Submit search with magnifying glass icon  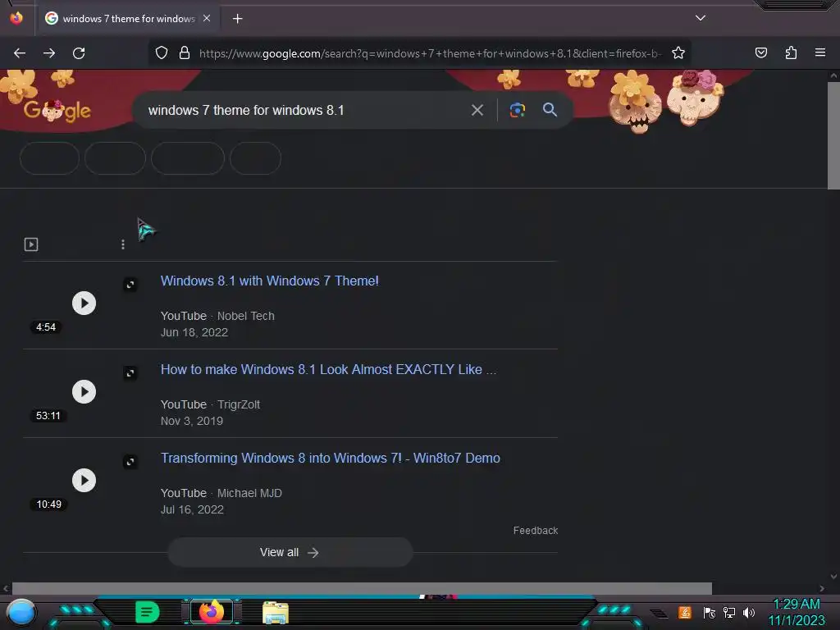550,110
